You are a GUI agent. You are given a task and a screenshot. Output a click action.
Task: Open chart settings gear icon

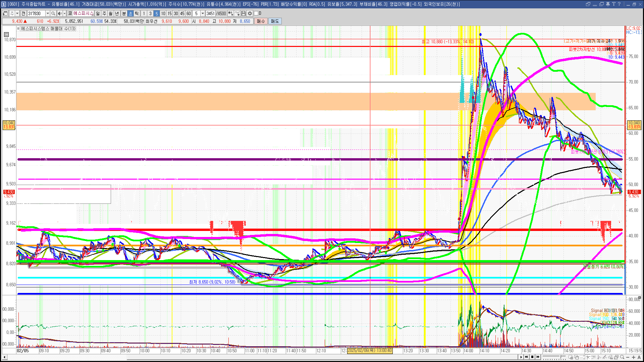point(250,13)
